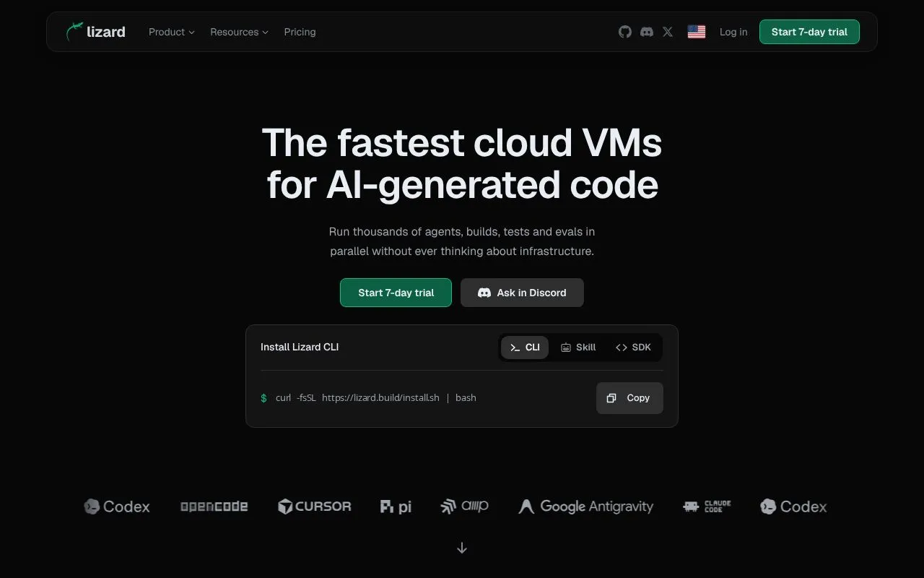This screenshot has width=924, height=578.
Task: Click the amp logo
Action: (x=465, y=506)
